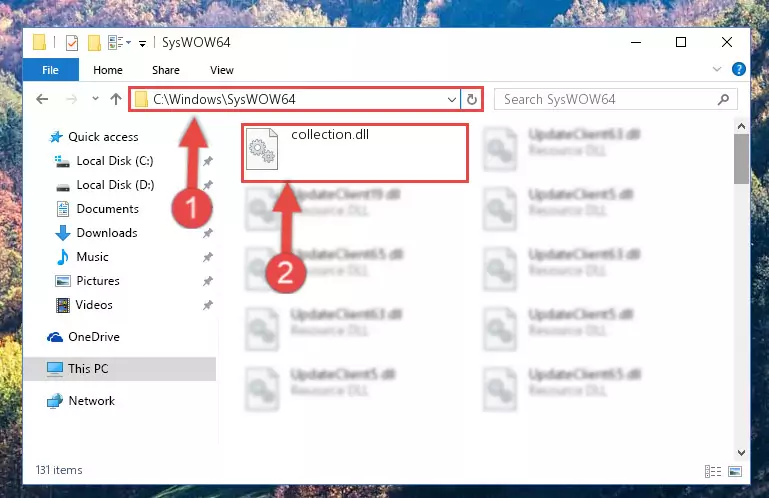Click the magnifier search icon
The image size is (769, 498).
[x=723, y=100]
